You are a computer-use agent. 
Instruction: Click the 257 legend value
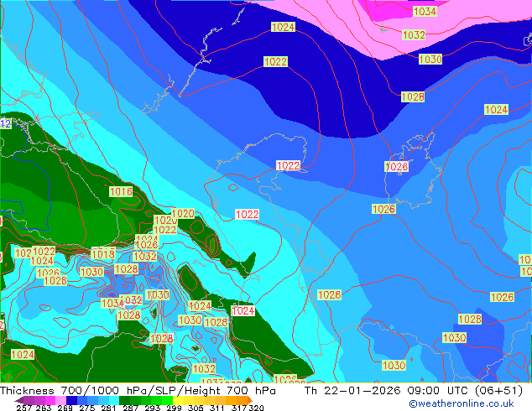(x=23, y=408)
